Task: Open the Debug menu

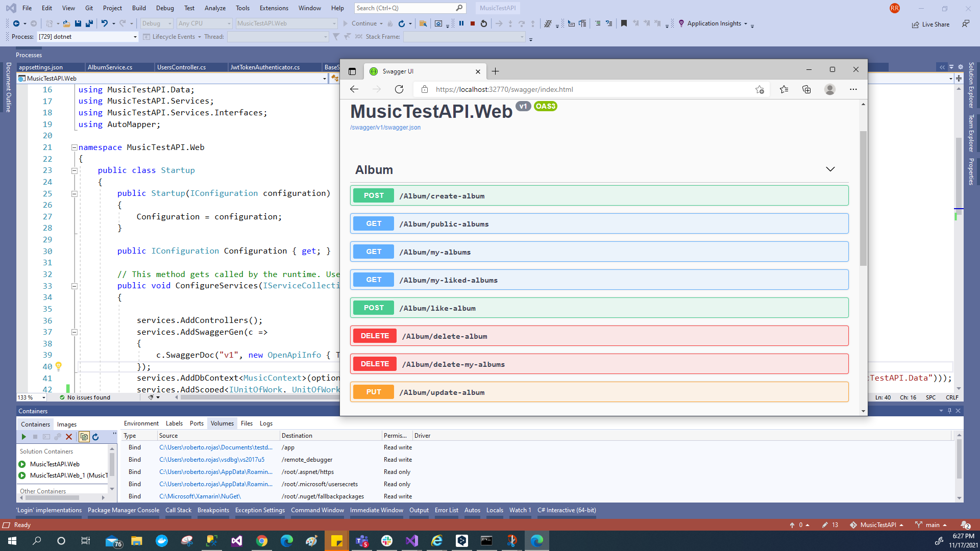Action: point(165,8)
